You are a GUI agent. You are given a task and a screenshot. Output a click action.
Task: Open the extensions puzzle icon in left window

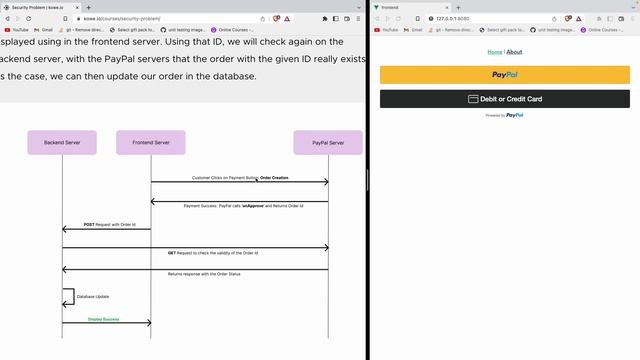tap(325, 19)
